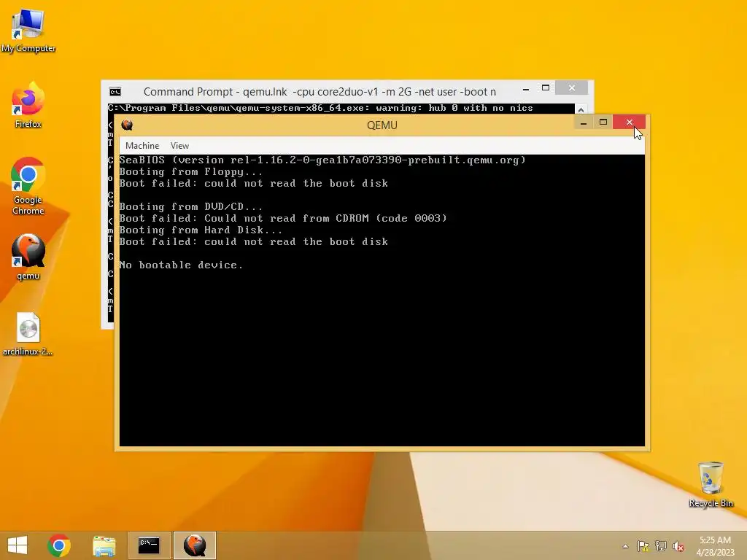The image size is (747, 560).
Task: Open the View menu in QEMU
Action: [179, 146]
